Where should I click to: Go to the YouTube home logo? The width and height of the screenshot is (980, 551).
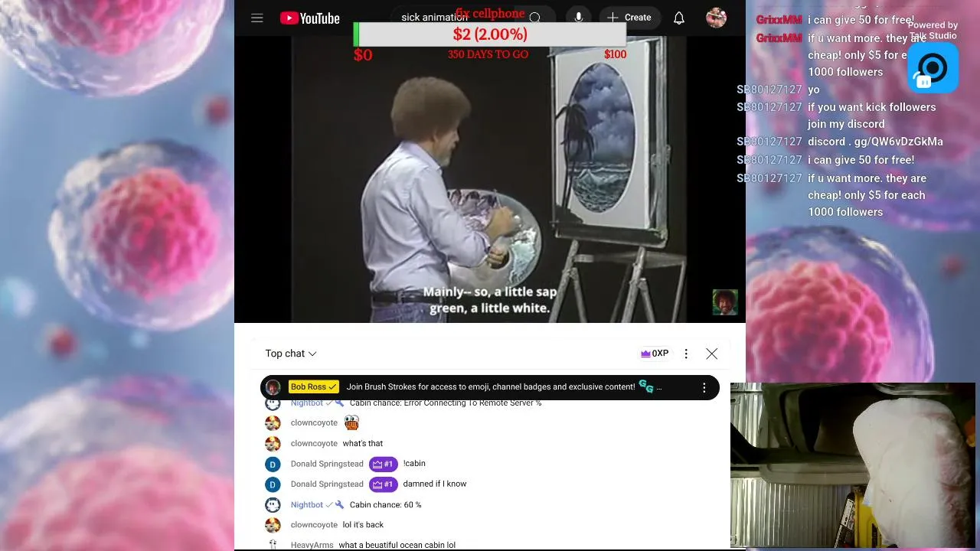point(310,18)
